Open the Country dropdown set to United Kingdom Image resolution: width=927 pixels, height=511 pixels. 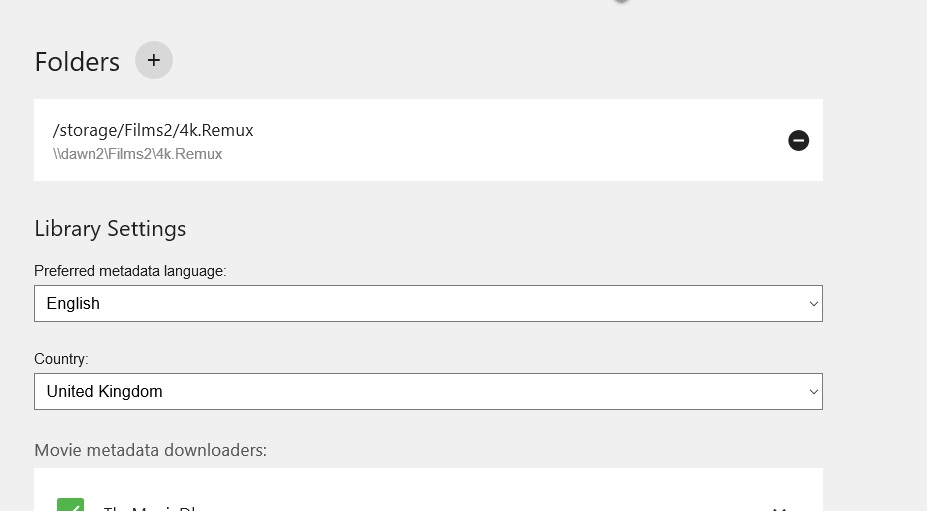(428, 392)
